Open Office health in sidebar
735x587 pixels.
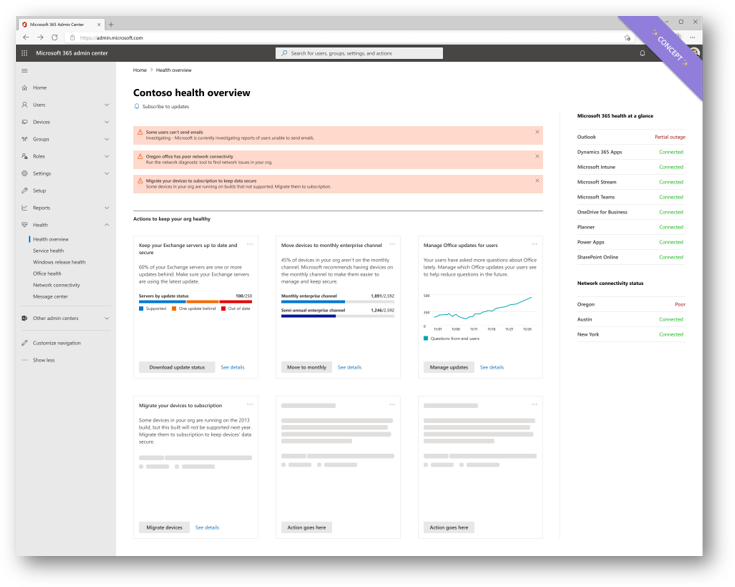47,274
